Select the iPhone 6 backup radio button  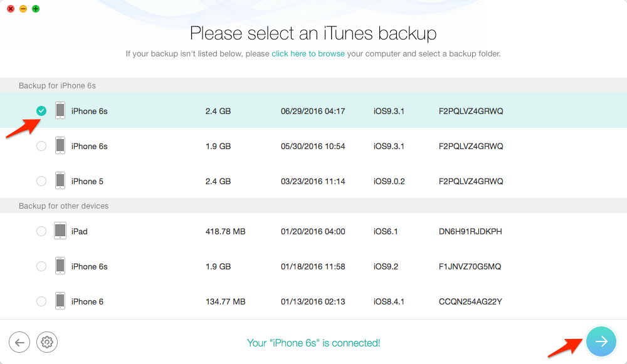point(41,301)
